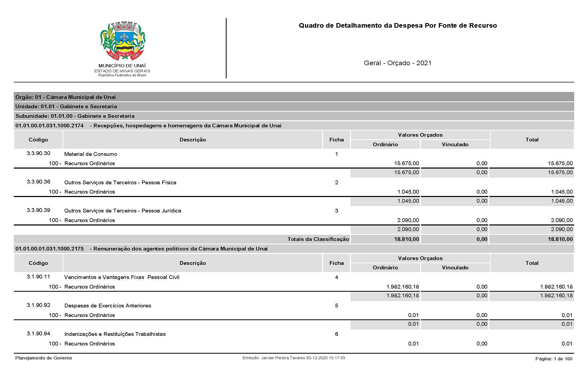Click the Totais da Classificação label
Screen dimensions: 588x376
click(x=318, y=239)
